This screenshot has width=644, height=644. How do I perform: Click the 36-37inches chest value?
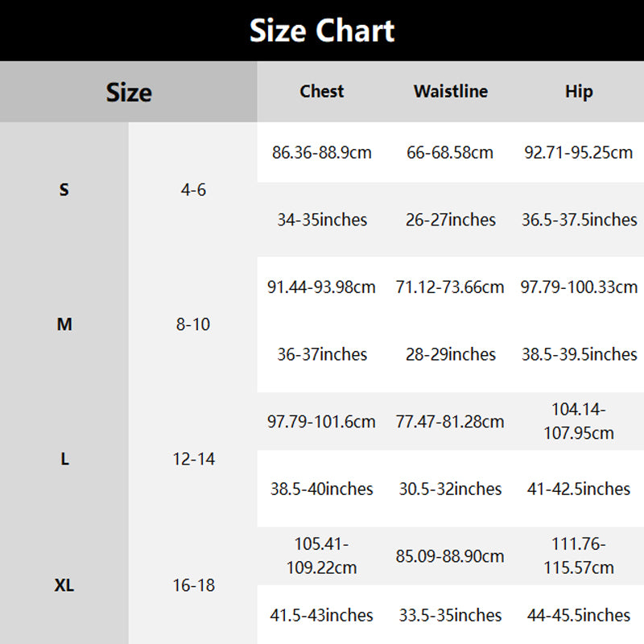(322, 354)
